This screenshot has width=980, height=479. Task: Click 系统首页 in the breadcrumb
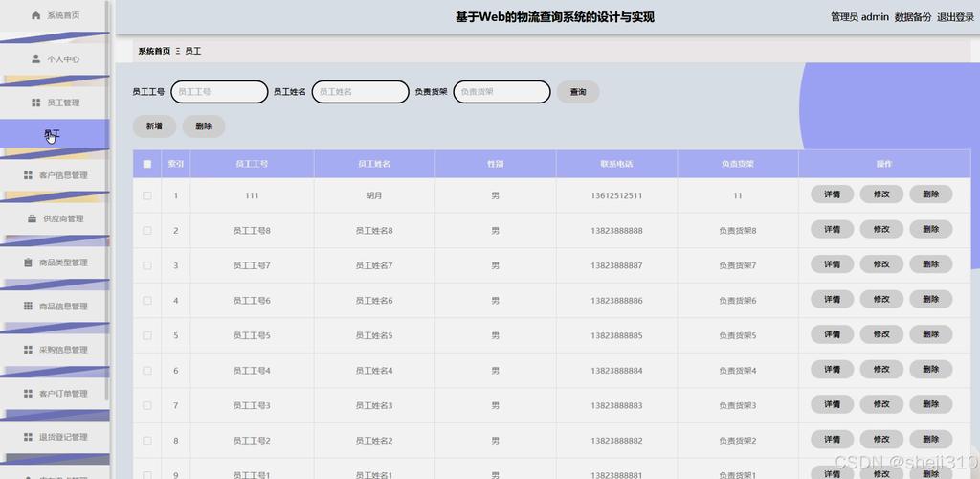pyautogui.click(x=154, y=52)
